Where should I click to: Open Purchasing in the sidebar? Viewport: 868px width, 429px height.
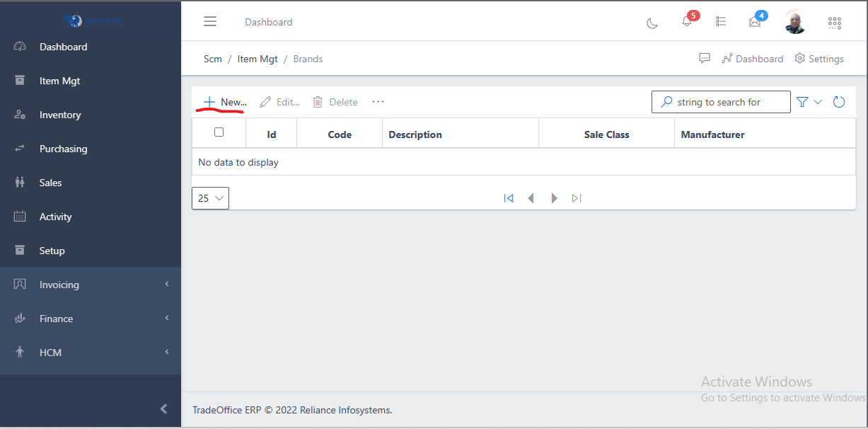(x=63, y=149)
